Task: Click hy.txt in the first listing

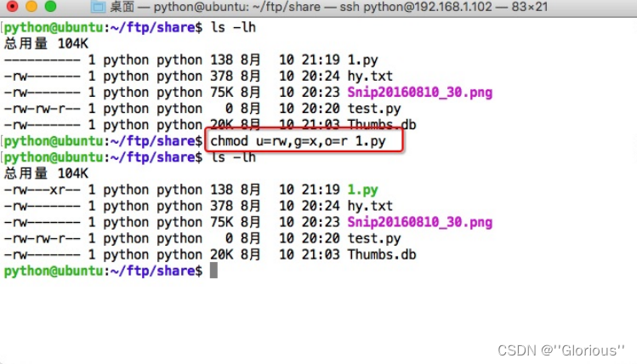Action: click(x=370, y=77)
